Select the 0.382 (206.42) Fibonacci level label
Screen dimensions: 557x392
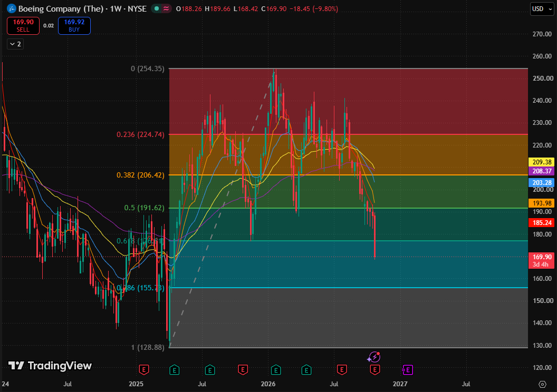[x=141, y=175]
